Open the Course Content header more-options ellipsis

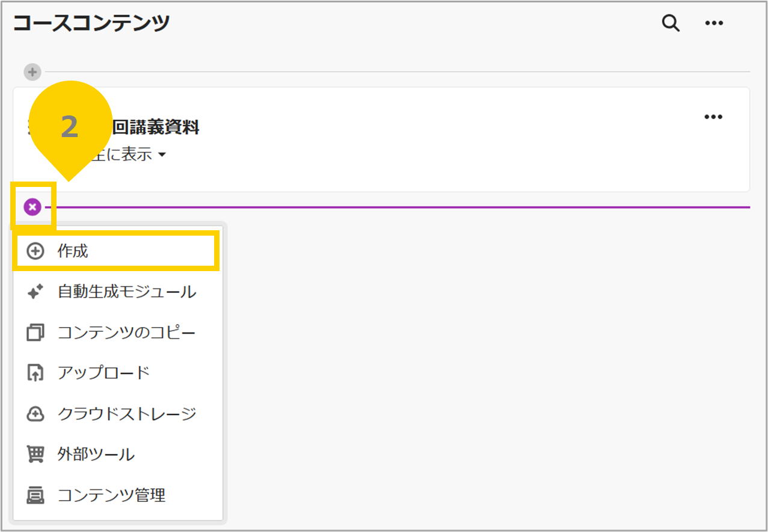(x=714, y=23)
